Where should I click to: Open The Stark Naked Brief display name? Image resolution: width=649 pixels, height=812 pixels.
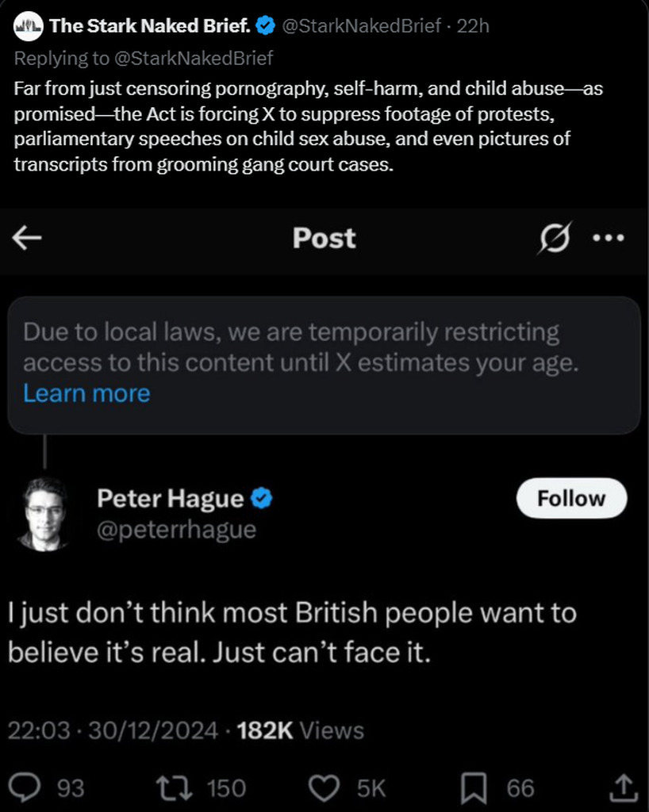150,26
